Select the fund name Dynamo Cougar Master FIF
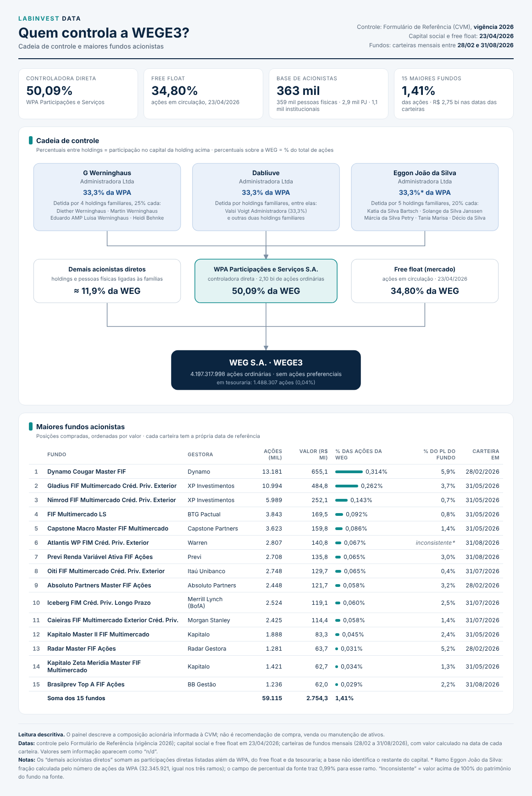Screen dimensions: 532x796 coord(86,471)
